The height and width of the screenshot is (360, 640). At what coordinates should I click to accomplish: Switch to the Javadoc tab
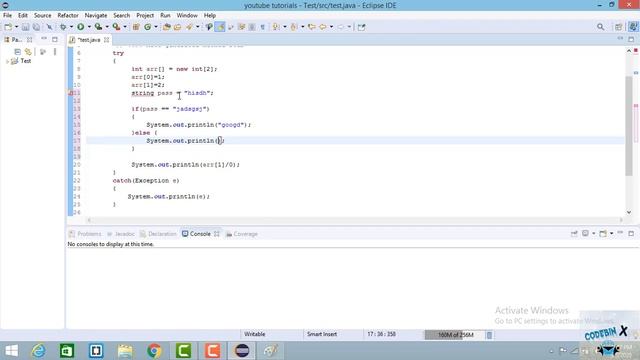pos(121,234)
